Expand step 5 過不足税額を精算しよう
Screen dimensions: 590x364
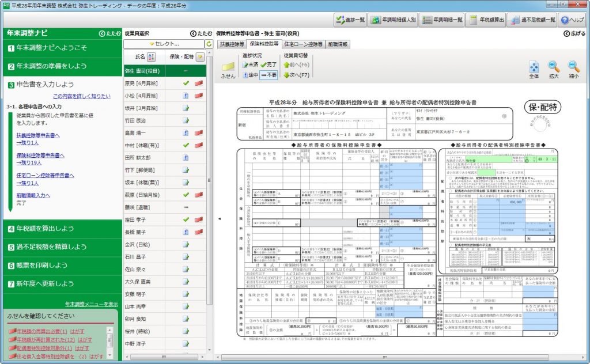tap(62, 247)
